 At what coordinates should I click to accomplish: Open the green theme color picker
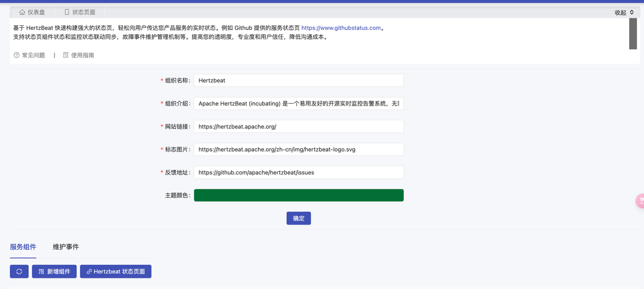coord(299,196)
